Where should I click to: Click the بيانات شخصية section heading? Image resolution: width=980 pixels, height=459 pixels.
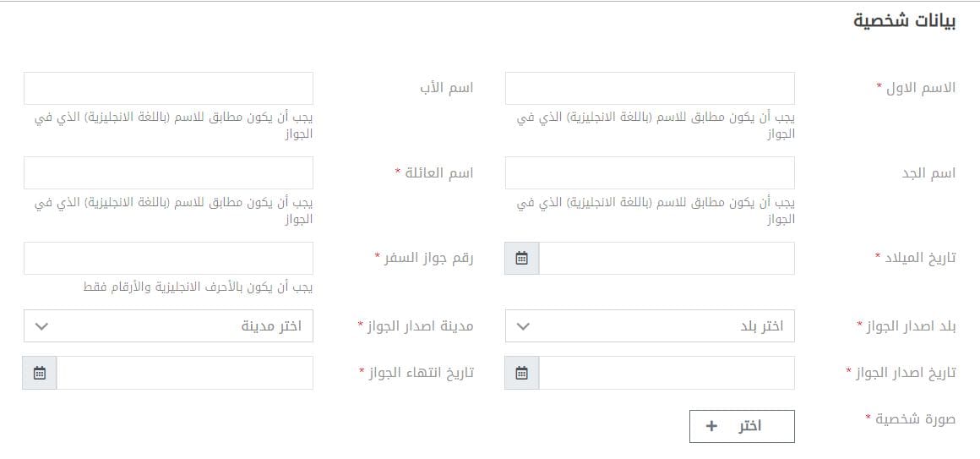pos(904,20)
